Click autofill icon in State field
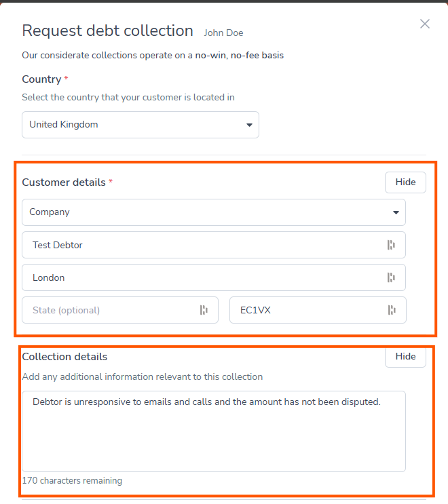448x504 pixels. tap(204, 310)
